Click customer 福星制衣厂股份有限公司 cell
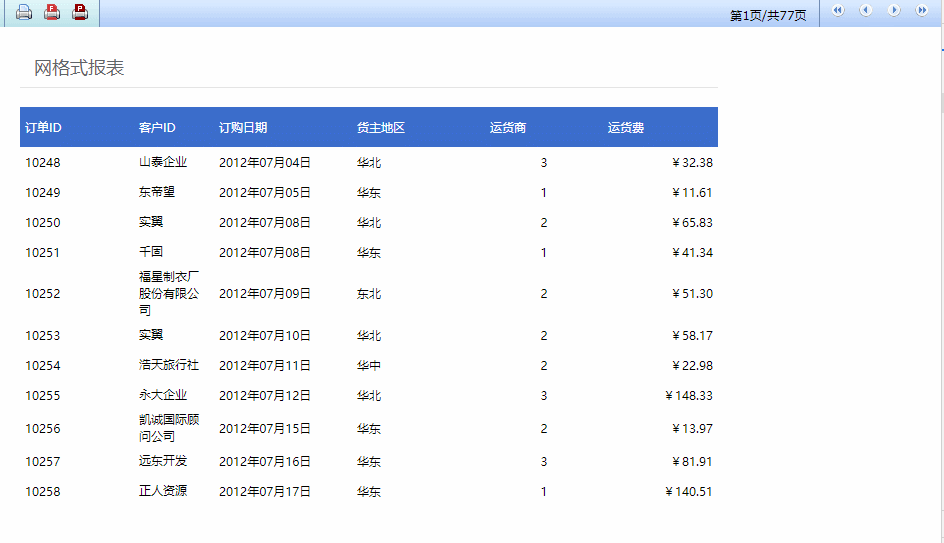The image size is (944, 543). (x=169, y=293)
